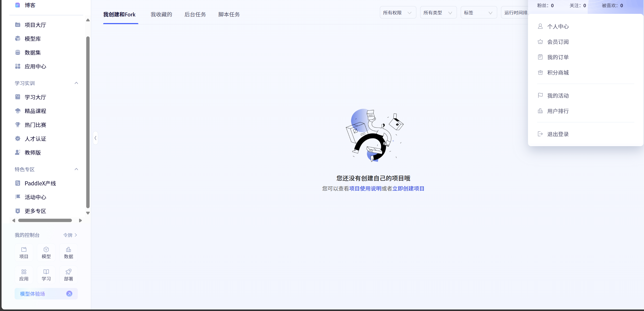The image size is (644, 311).
Task: Collapse the 学习实训 section
Action: pos(76,83)
